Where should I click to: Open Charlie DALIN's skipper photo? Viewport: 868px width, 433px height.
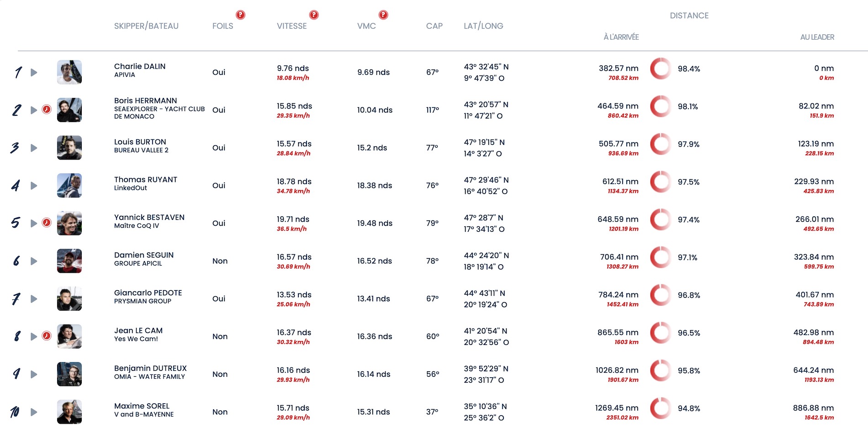pos(69,72)
